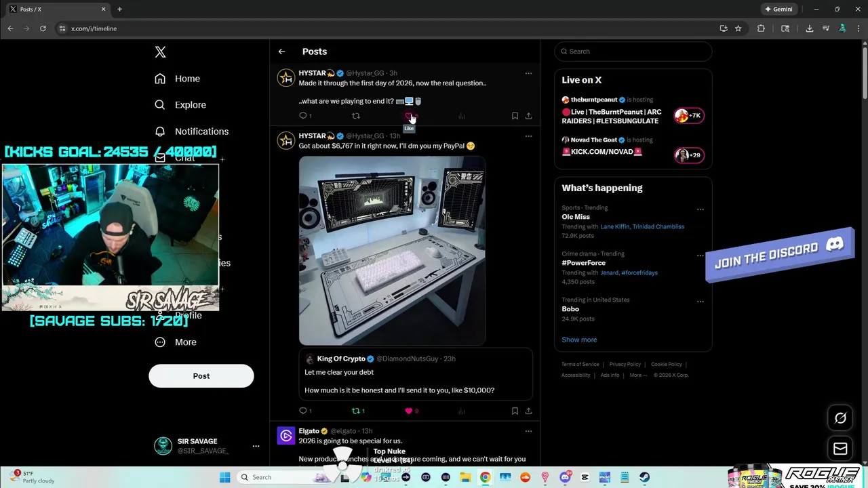Click the X logo in the sidebar
This screenshot has width=868, height=488.
coord(160,52)
